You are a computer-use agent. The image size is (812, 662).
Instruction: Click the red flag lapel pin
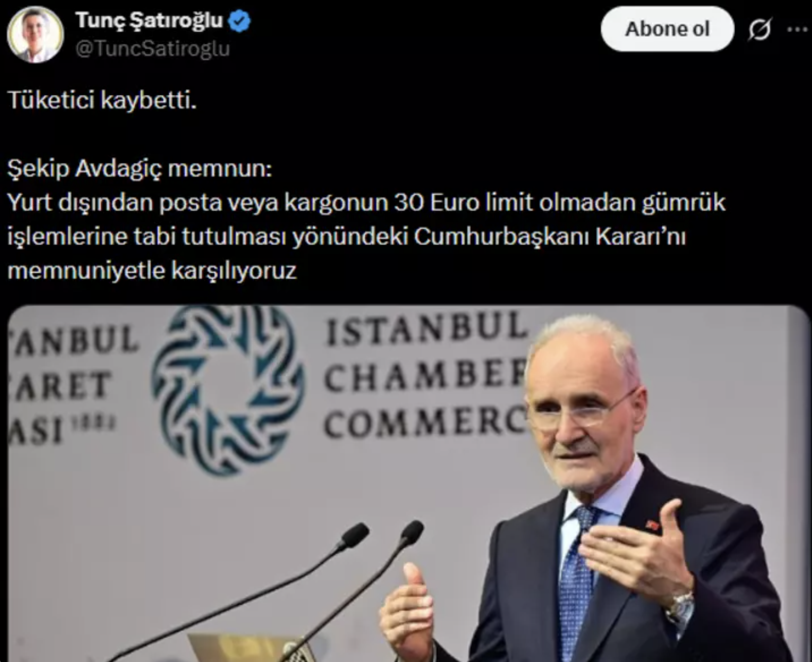[653, 526]
